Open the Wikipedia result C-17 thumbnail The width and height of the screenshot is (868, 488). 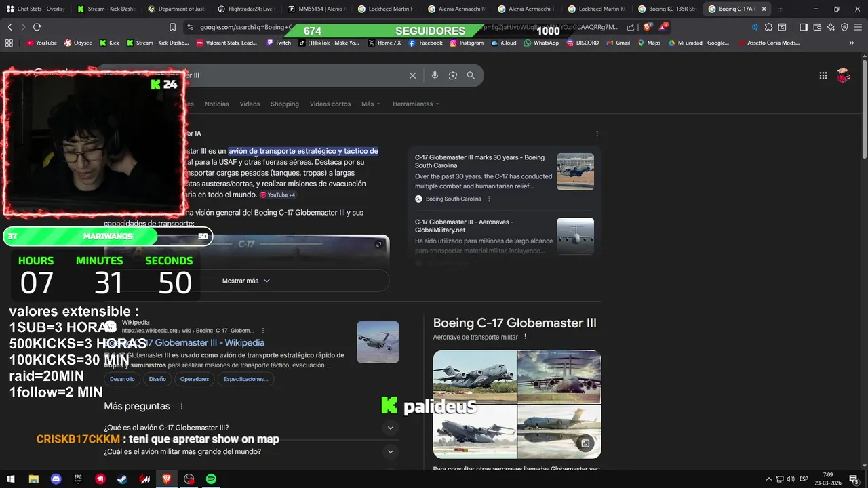[x=378, y=342]
